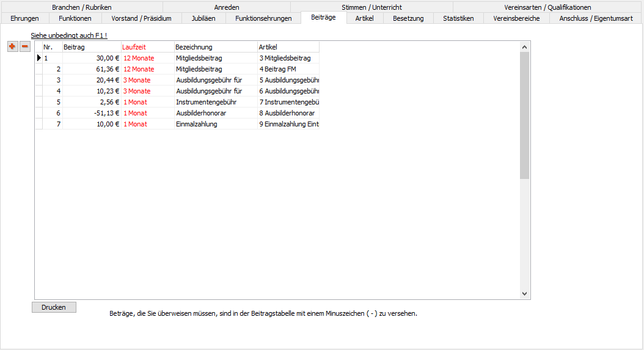Select the -51,13 € Beitrag cell

point(92,113)
